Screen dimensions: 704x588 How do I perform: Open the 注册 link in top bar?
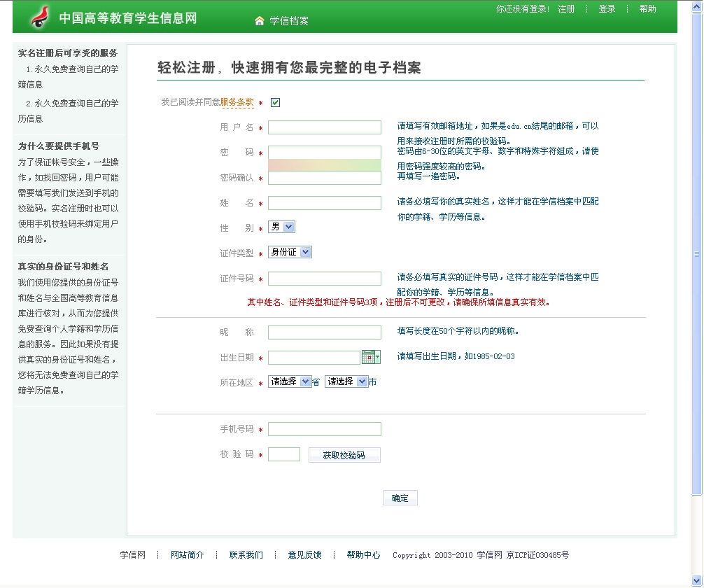pos(566,9)
